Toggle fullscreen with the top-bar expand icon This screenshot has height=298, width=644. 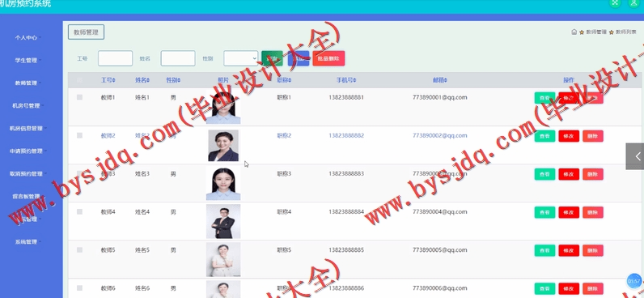point(614,2)
